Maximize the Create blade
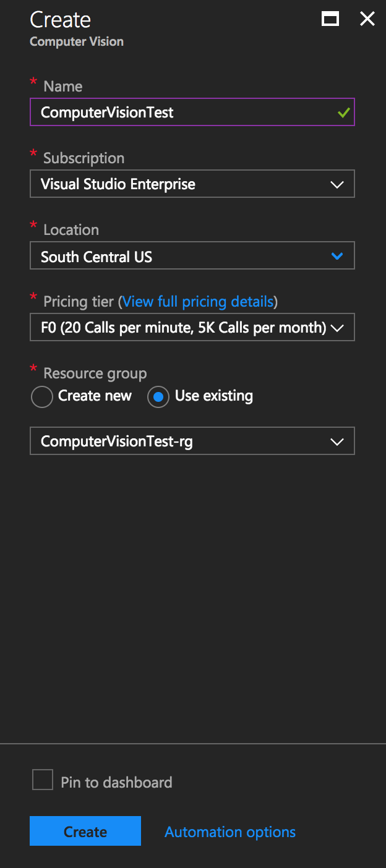386x868 pixels. pyautogui.click(x=330, y=20)
